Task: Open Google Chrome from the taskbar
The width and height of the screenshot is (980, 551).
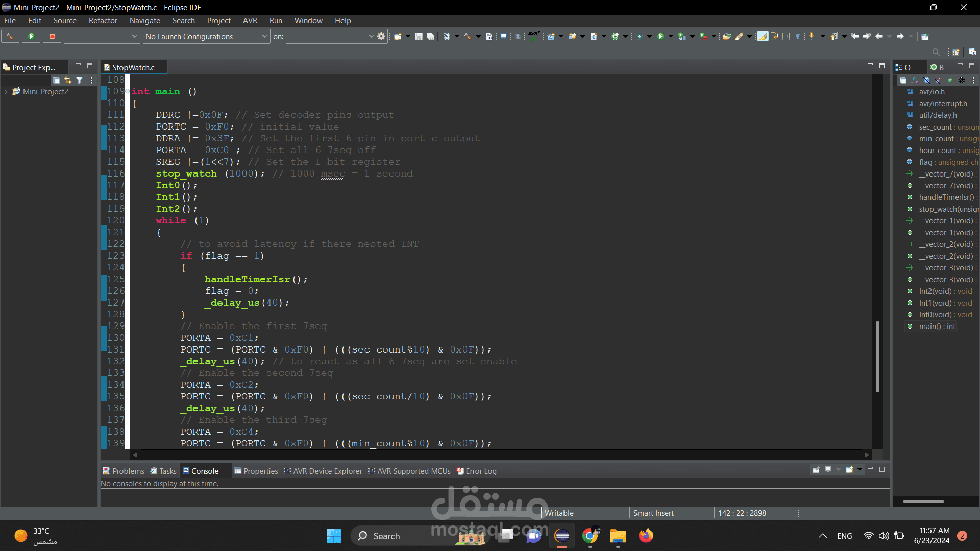Action: 591,536
